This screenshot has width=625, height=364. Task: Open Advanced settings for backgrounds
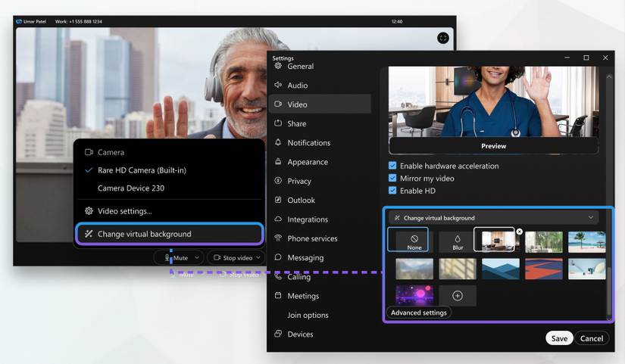(x=420, y=313)
